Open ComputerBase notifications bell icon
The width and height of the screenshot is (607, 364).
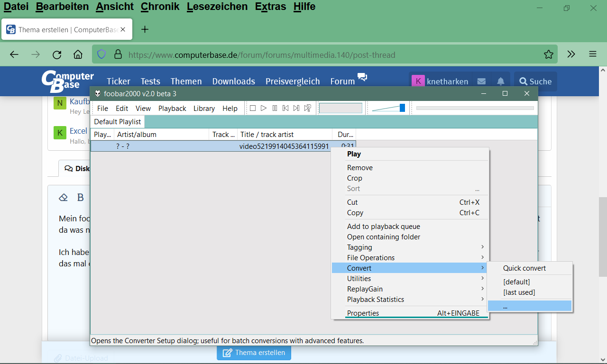click(x=501, y=82)
